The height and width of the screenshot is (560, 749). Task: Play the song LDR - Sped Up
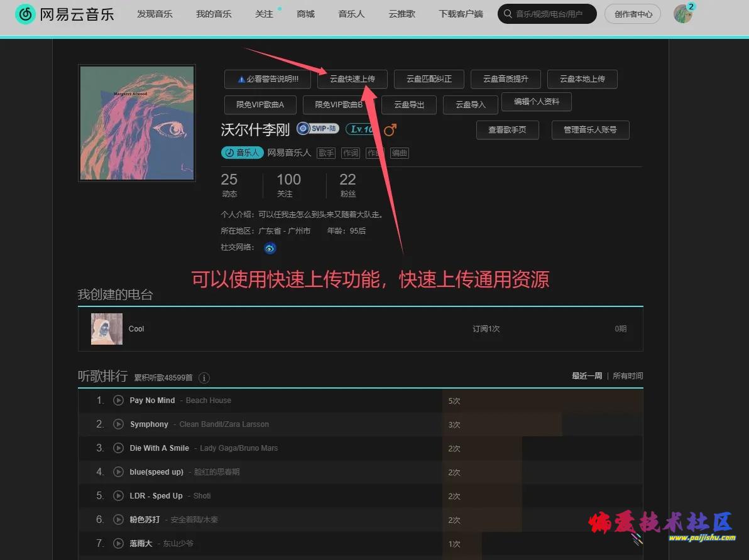coord(119,495)
